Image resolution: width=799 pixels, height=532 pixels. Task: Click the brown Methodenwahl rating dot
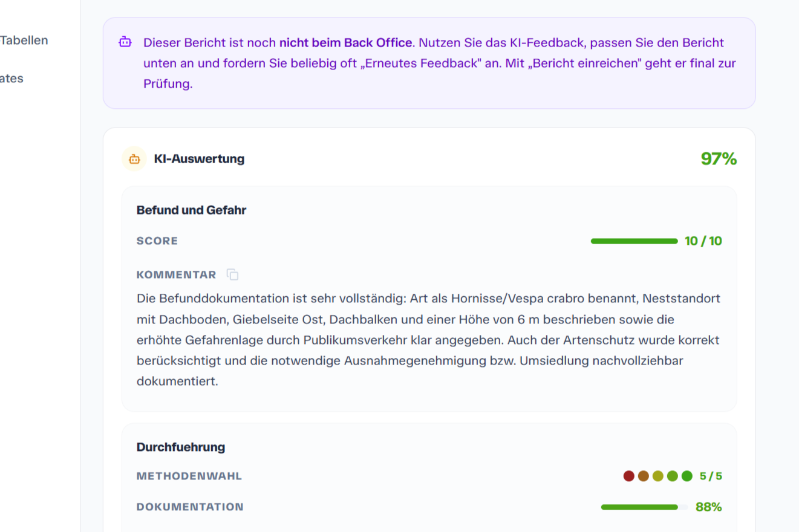(x=643, y=476)
